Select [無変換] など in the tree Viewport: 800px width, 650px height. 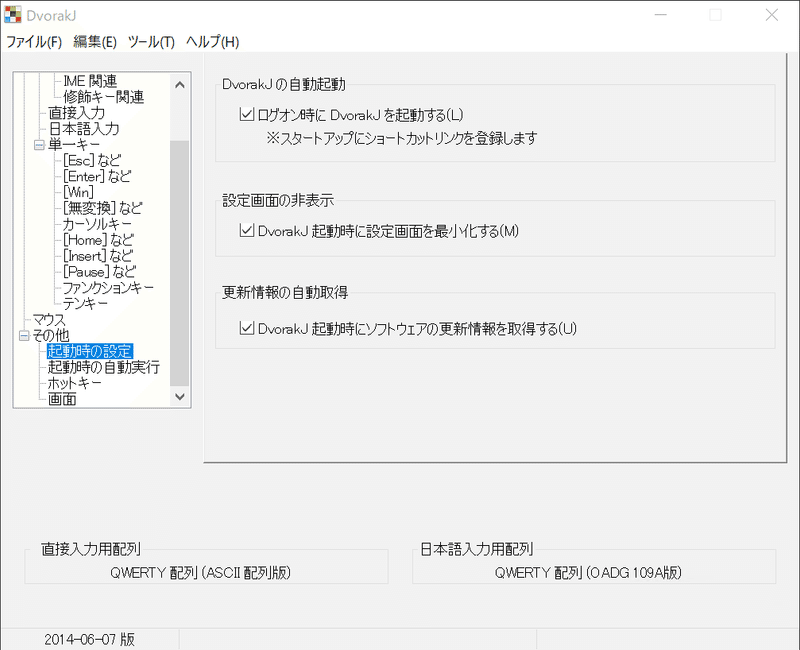(x=103, y=208)
